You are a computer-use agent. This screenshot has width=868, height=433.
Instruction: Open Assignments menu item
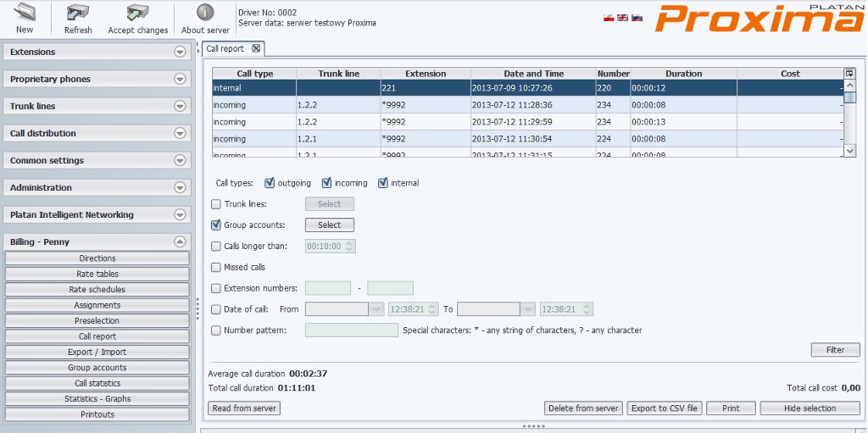click(x=97, y=305)
